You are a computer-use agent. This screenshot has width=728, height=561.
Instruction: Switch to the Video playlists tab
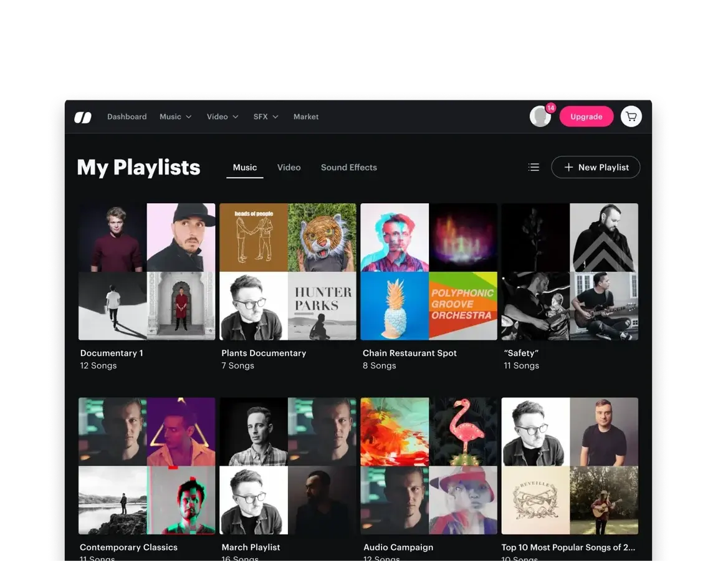click(289, 167)
